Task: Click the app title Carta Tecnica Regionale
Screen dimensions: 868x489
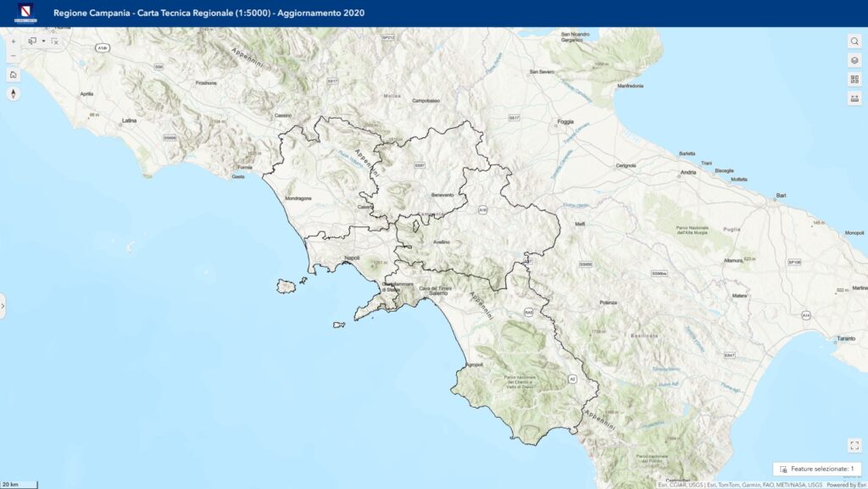Action: click(x=209, y=13)
